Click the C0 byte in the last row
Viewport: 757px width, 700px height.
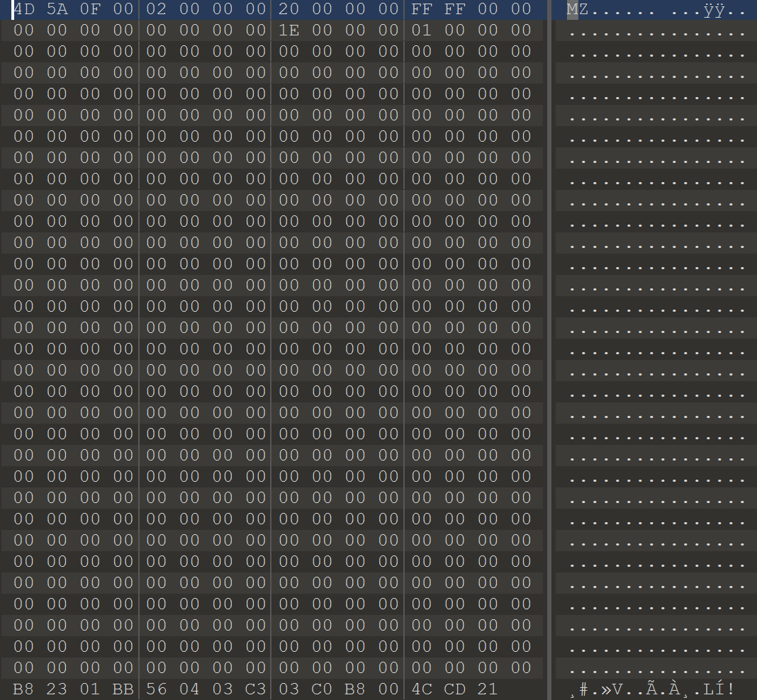[322, 689]
